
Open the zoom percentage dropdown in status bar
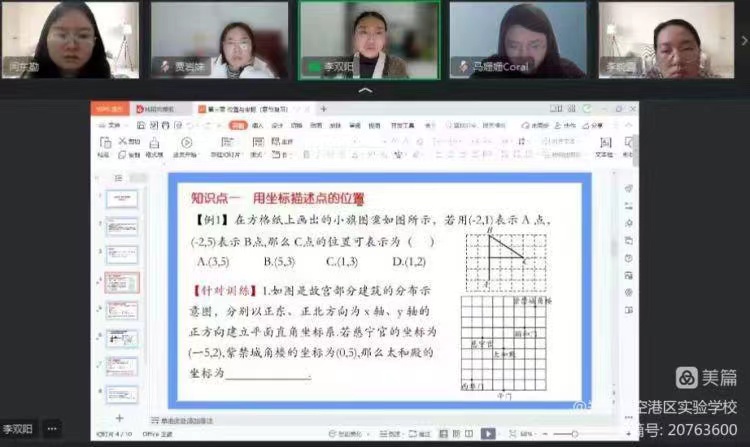pos(526,433)
